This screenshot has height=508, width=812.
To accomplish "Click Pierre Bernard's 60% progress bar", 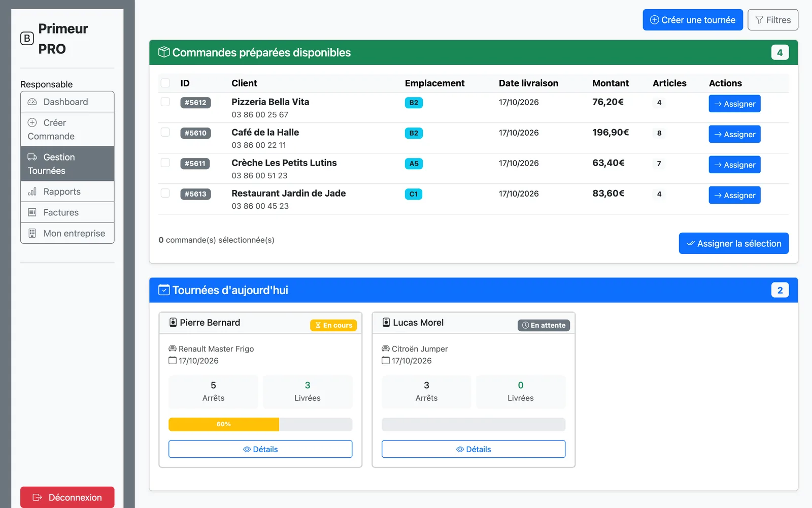I will click(x=260, y=424).
